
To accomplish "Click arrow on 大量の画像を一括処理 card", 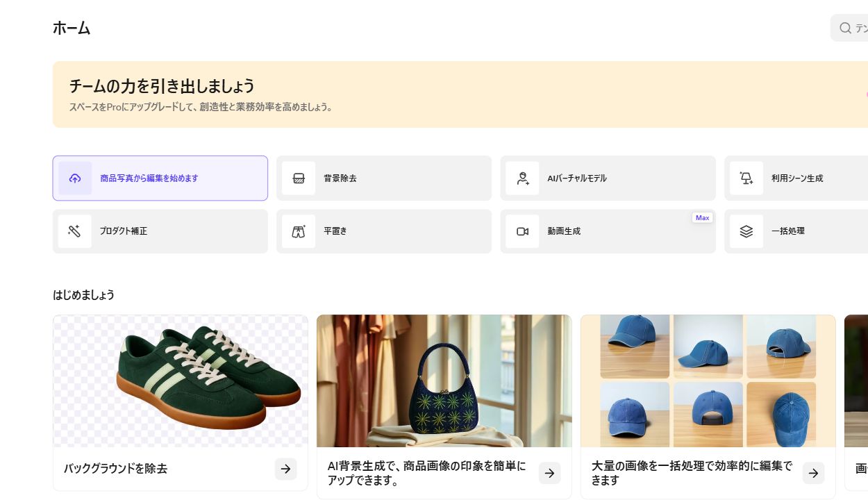I will click(813, 473).
